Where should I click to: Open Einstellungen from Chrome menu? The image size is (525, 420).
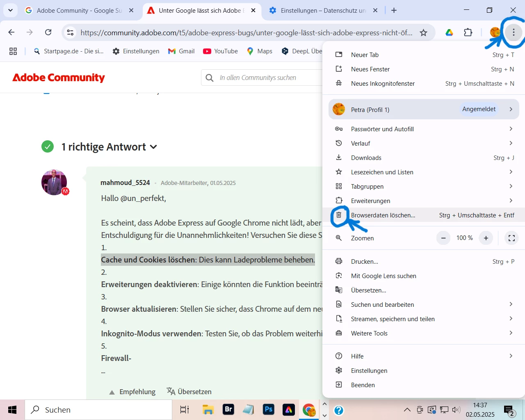(x=424, y=371)
